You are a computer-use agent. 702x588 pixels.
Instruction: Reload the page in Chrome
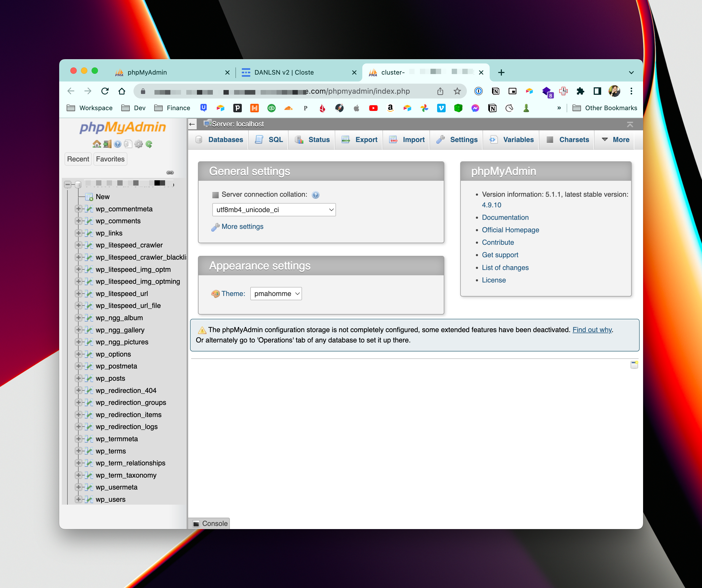click(x=105, y=91)
